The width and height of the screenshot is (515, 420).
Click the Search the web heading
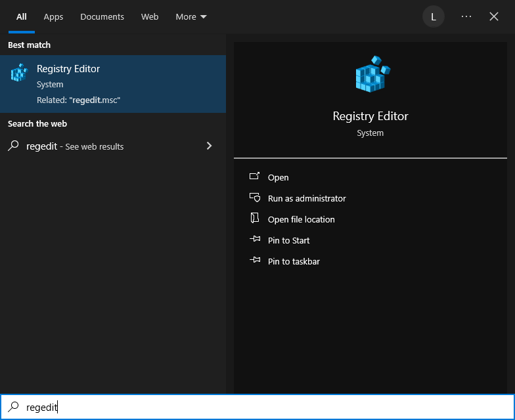37,123
